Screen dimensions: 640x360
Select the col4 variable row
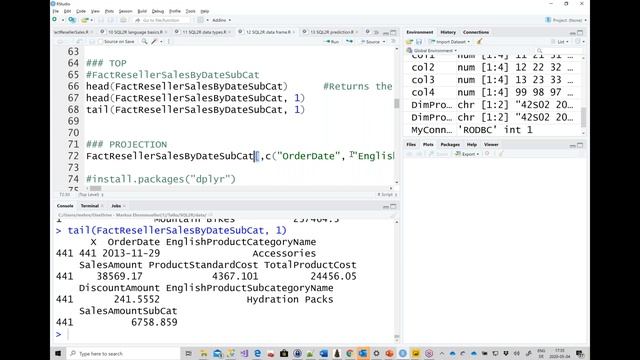click(492, 92)
